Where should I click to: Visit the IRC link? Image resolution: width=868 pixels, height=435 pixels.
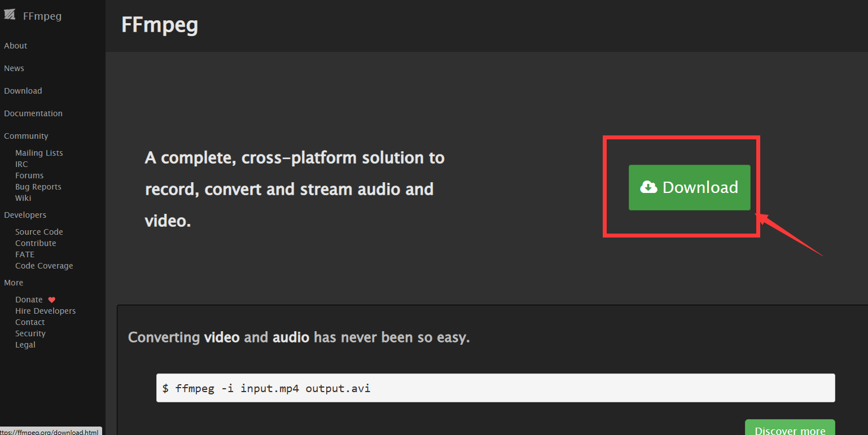[x=21, y=164]
